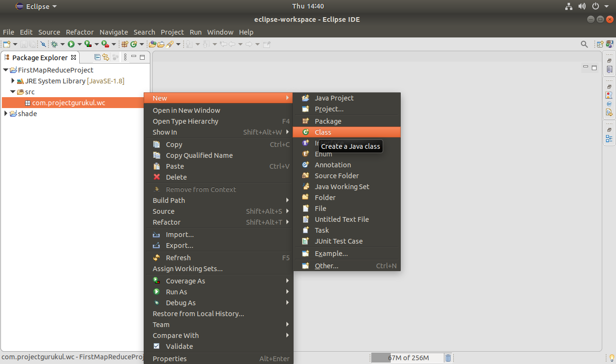
Task: Toggle Skip All Breakpoints in toolbar
Action: [43, 44]
